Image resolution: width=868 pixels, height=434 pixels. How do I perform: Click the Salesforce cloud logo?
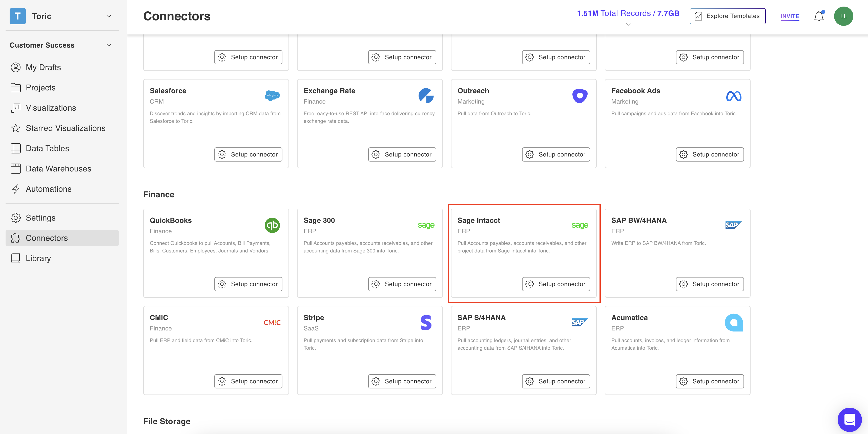[272, 95]
